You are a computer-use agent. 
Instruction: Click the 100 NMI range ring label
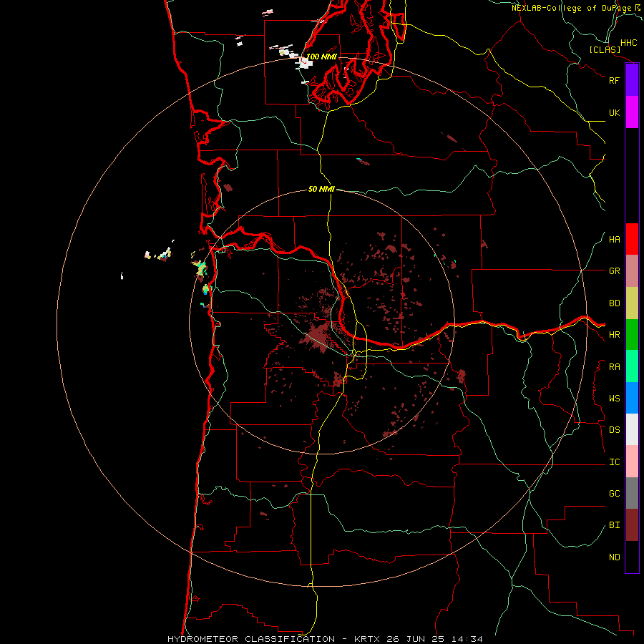321,57
